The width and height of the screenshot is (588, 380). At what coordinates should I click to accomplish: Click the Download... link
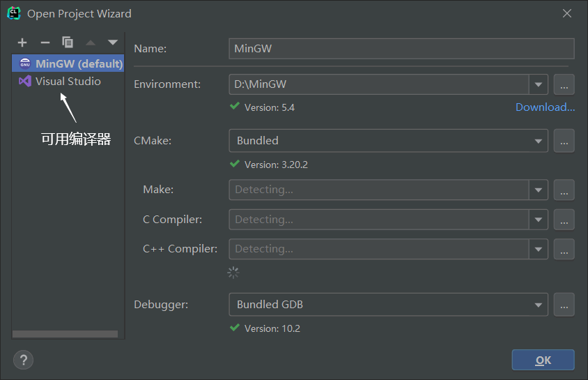[546, 107]
